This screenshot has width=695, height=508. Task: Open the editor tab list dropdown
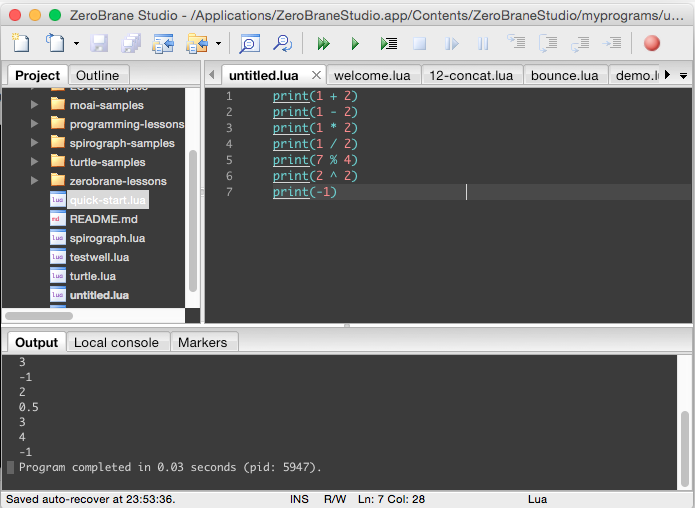683,76
